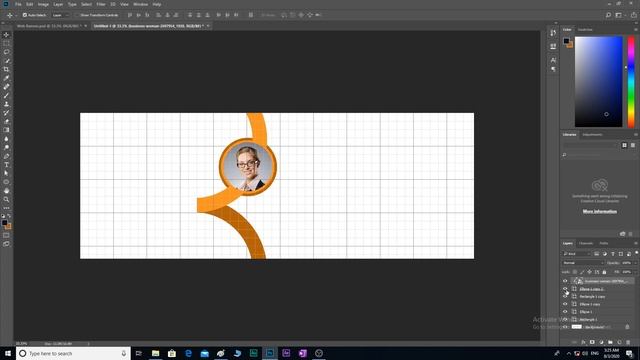Select the Crop tool
This screenshot has height=360, width=640.
tap(6, 69)
